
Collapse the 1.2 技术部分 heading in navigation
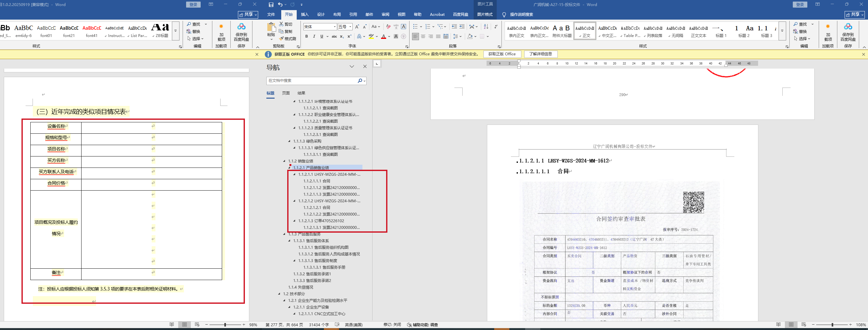pos(279,294)
